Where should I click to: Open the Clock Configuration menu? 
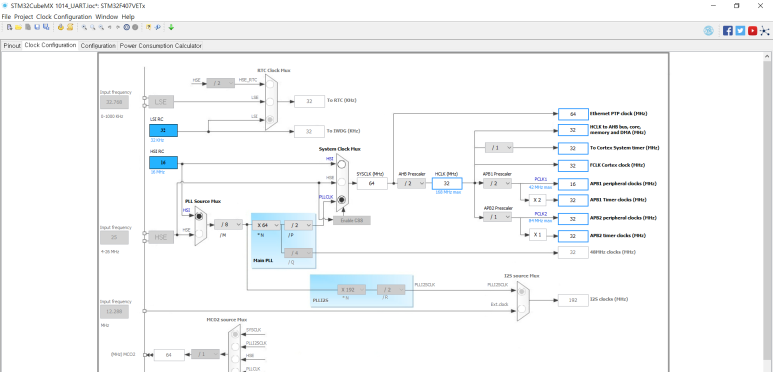point(64,17)
